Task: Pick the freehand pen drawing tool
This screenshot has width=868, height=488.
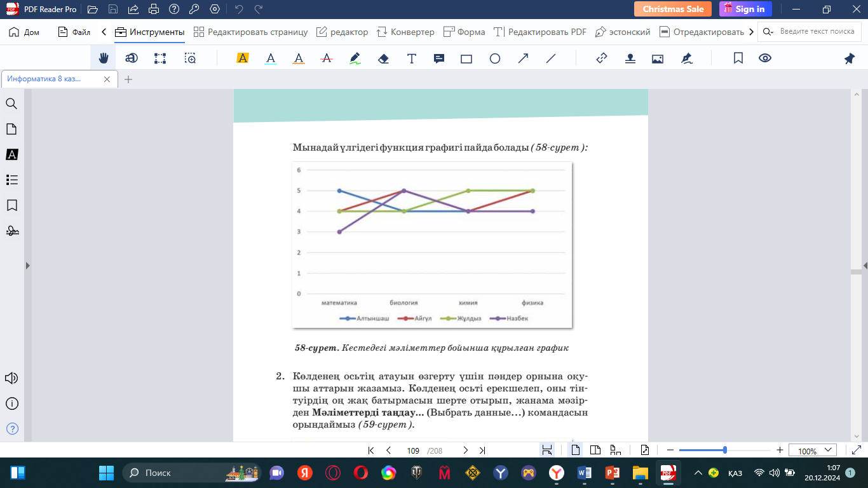Action: pyautogui.click(x=355, y=58)
